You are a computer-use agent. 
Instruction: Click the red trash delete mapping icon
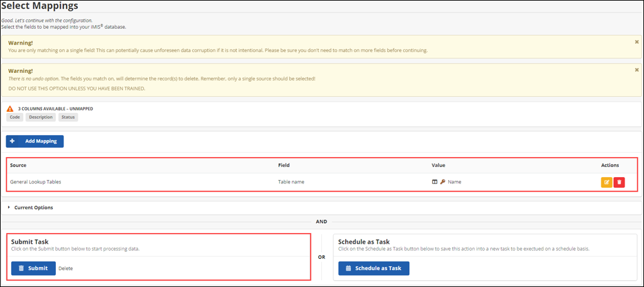(x=620, y=182)
